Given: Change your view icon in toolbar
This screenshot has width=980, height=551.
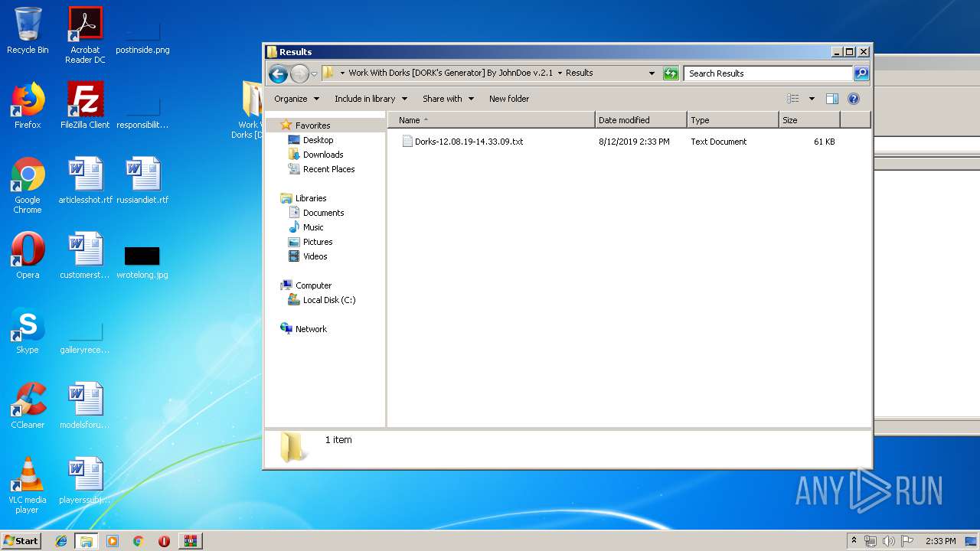Looking at the screenshot, I should (793, 99).
